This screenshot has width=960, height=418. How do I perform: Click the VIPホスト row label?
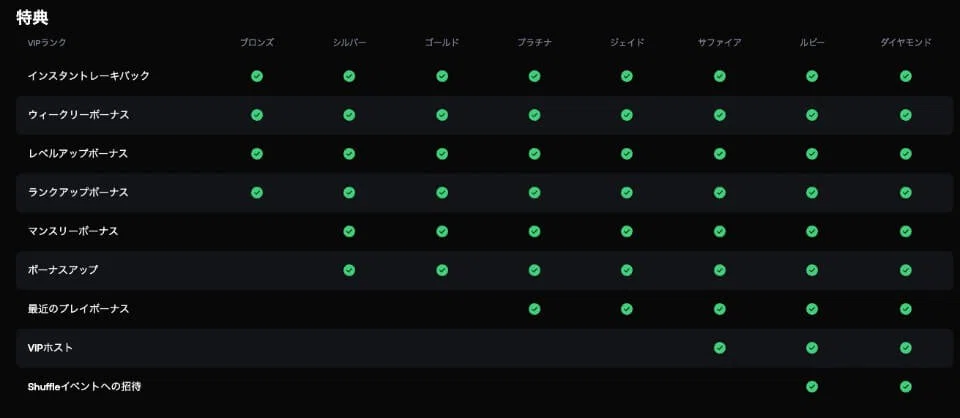(x=51, y=348)
